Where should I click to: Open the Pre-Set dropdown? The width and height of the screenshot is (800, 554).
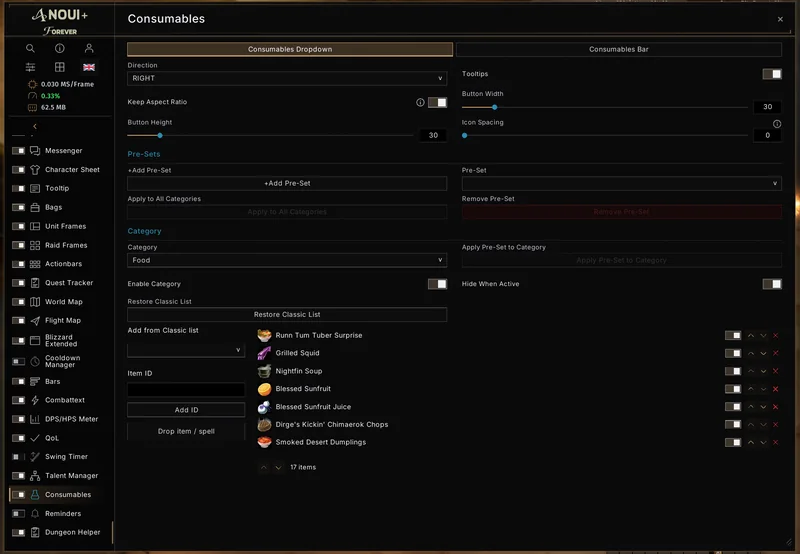click(621, 183)
